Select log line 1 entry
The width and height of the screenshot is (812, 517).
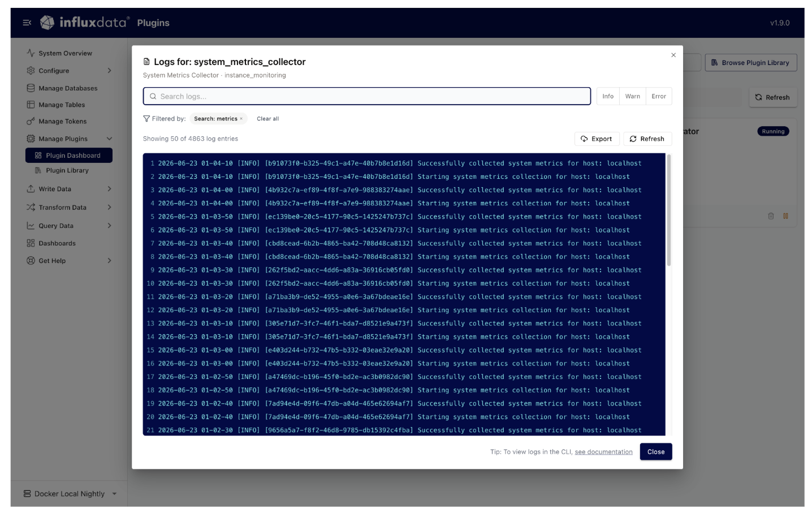coord(404,163)
